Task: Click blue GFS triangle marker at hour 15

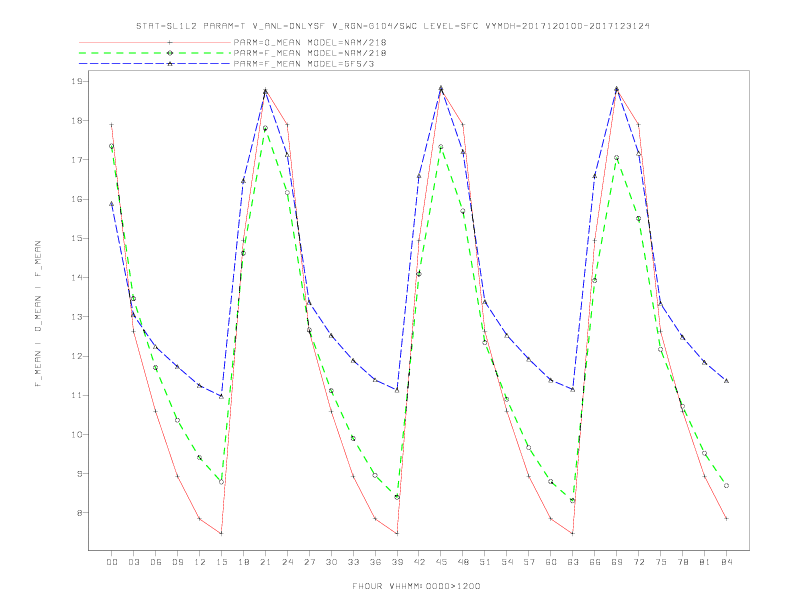Action: (x=221, y=396)
